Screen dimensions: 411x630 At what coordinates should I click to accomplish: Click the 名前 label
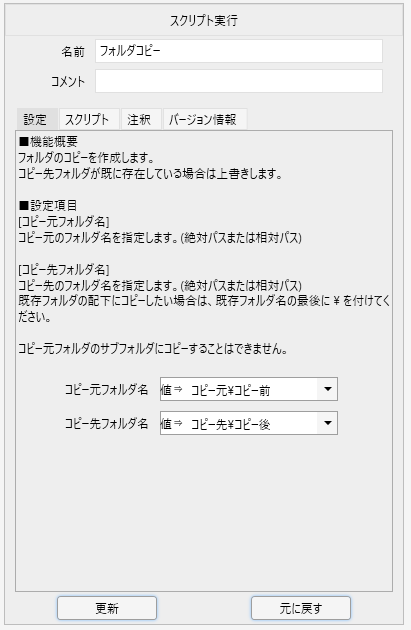(x=73, y=51)
